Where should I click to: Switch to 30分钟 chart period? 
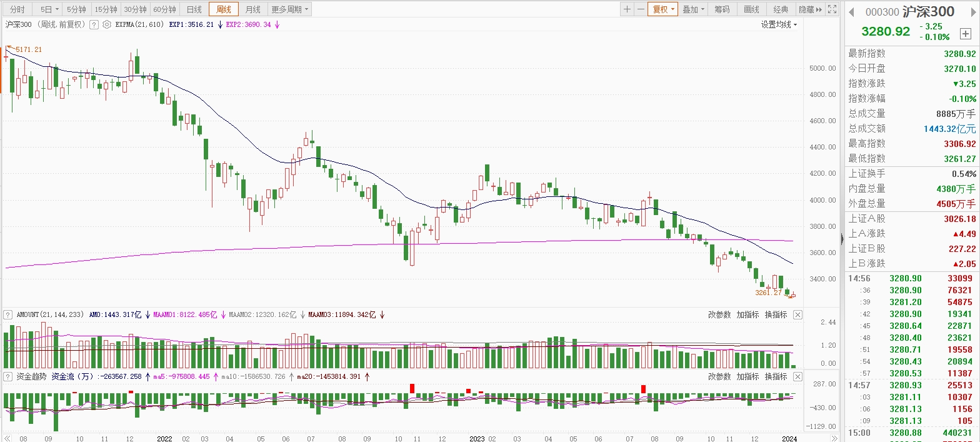pos(135,9)
